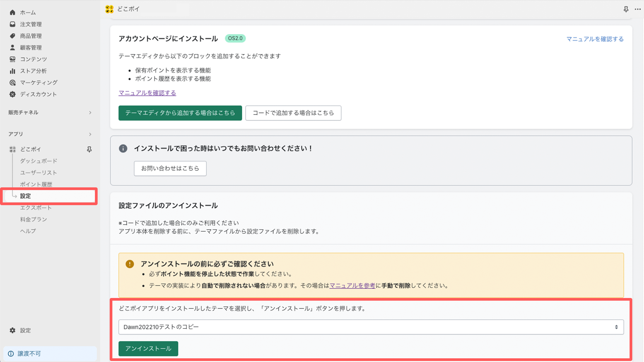The image size is (644, 362).
Task: Open マニュアルを確認する link below bullet list
Action: [x=147, y=93]
